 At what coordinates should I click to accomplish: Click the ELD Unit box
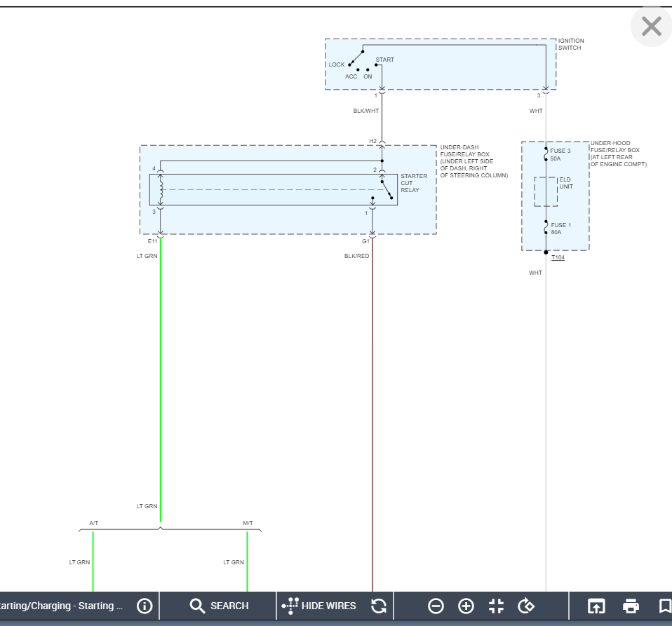546,191
